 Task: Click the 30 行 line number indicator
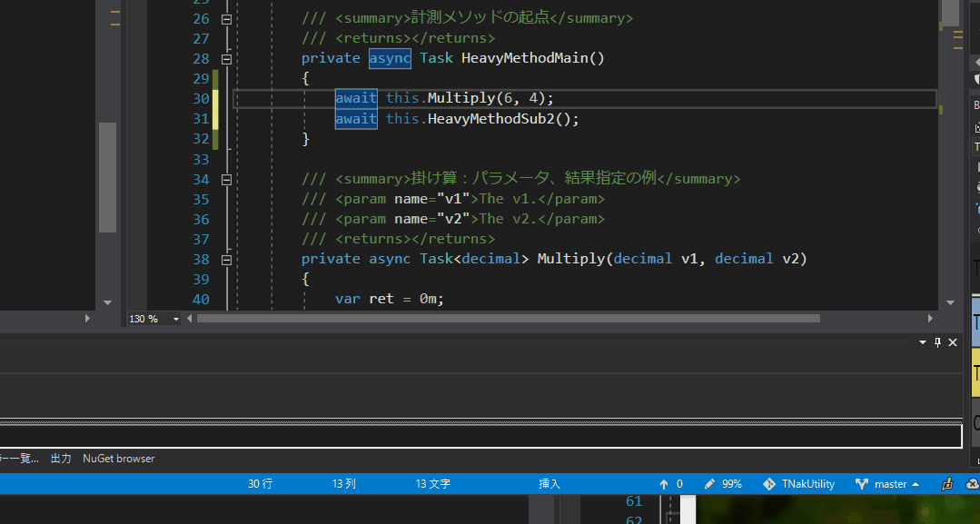coord(260,484)
